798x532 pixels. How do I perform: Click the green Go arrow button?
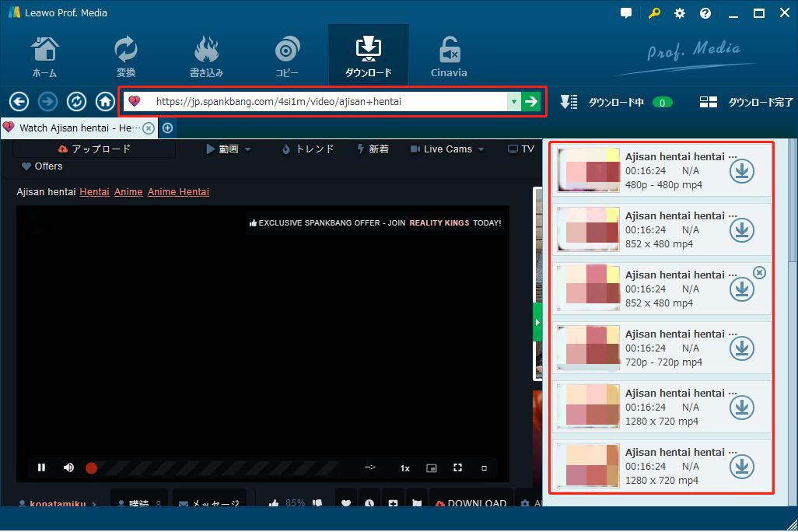point(530,101)
